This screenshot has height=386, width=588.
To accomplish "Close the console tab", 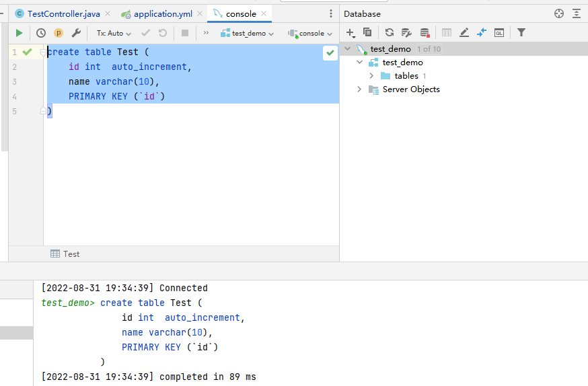I will tap(264, 14).
